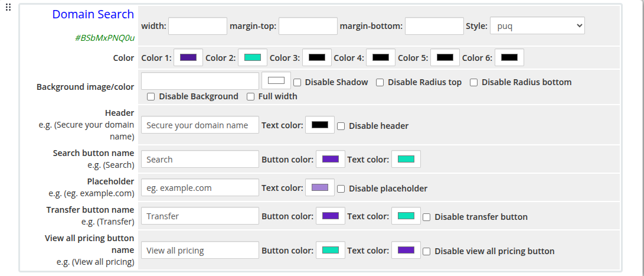Screen dimensions: 644x276
Task: Check Disable Radius bottom
Action: (474, 83)
